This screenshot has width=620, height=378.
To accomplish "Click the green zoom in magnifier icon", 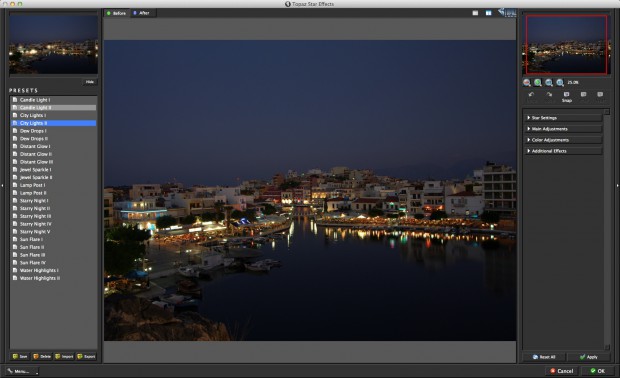I will pyautogui.click(x=538, y=83).
